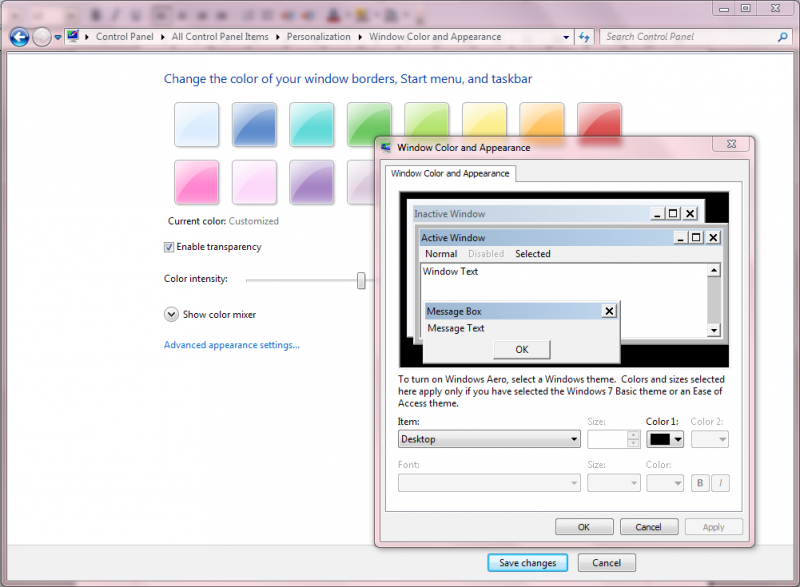Screen dimensions: 800x587
Task: Click the Back navigation arrow
Action: point(19,37)
